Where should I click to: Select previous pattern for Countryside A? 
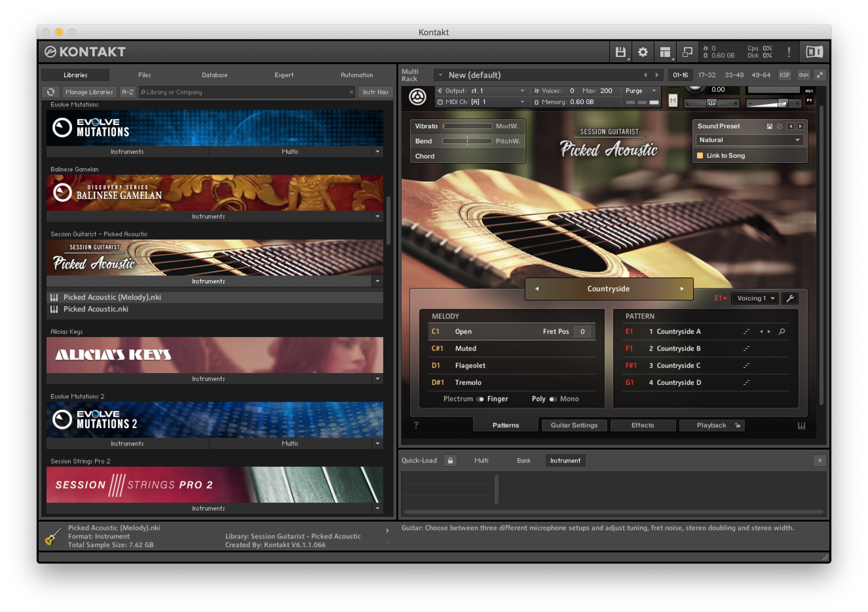pos(761,332)
